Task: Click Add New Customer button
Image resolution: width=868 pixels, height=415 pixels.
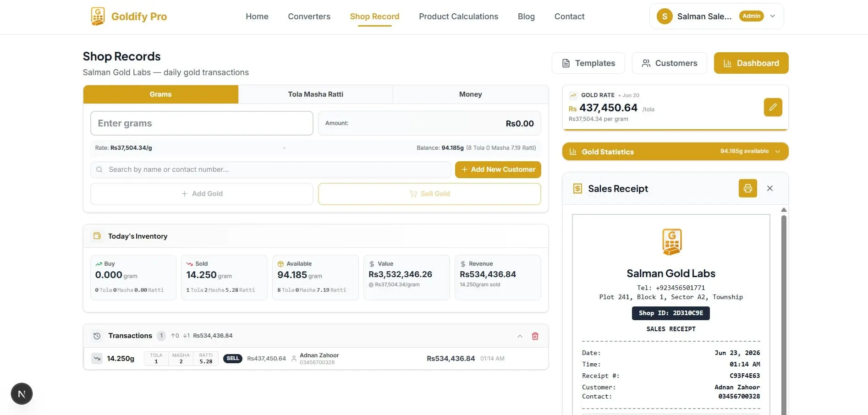Action: pyautogui.click(x=498, y=169)
